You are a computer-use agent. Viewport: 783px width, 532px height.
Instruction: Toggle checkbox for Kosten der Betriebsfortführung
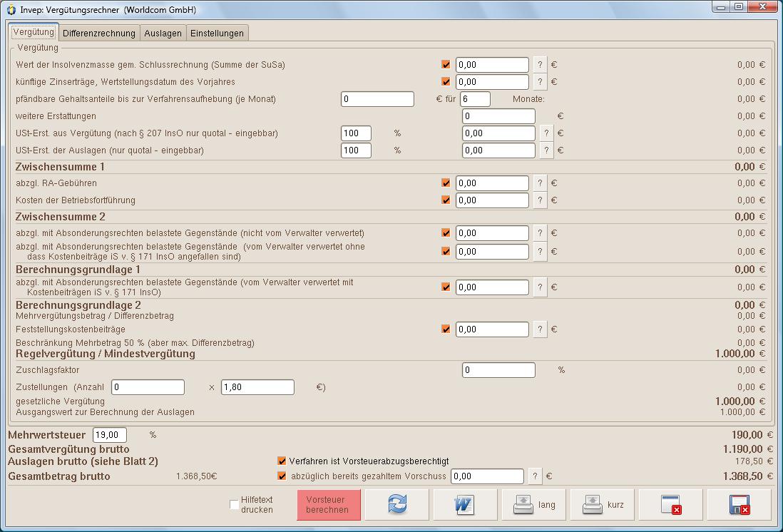[x=446, y=200]
